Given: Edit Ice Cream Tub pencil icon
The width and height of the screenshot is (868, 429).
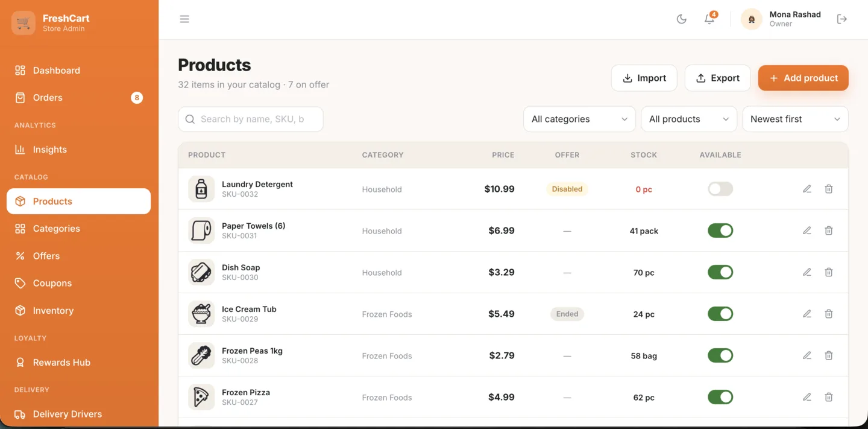Looking at the screenshot, I should point(807,314).
